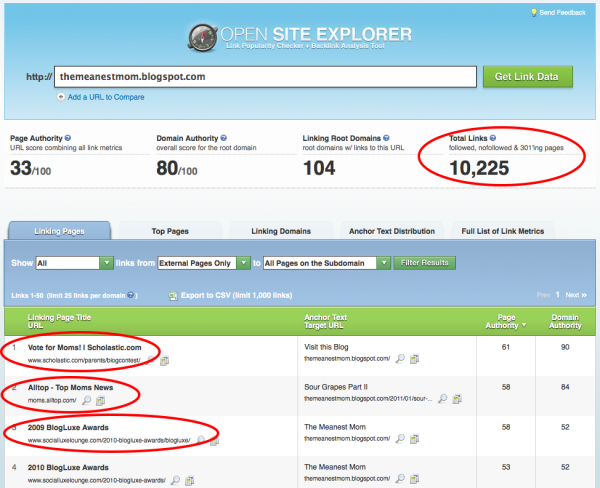Image resolution: width=600 pixels, height=488 pixels.
Task: Click the URL input field
Action: click(x=266, y=77)
